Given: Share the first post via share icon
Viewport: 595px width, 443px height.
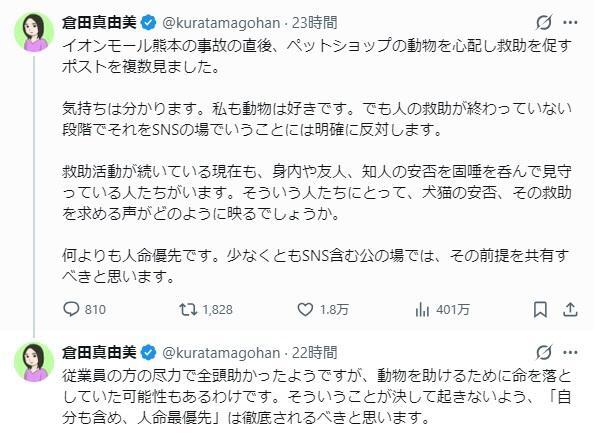Looking at the screenshot, I should click(570, 309).
